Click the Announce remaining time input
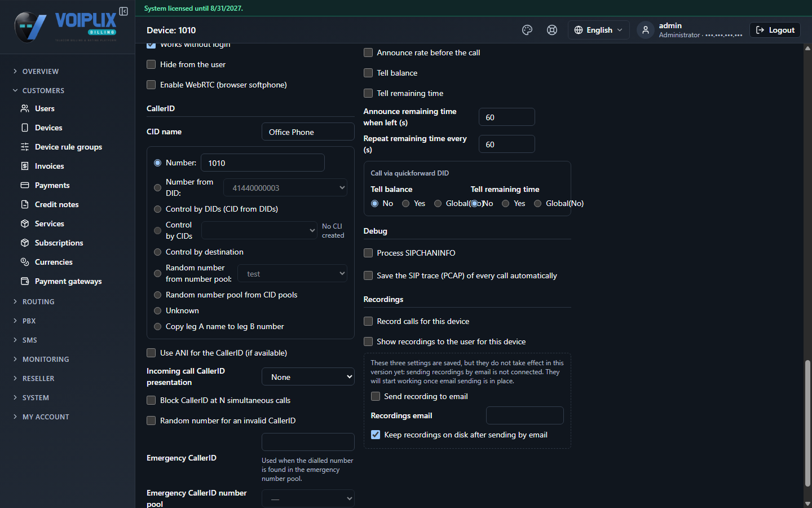 [x=506, y=117]
